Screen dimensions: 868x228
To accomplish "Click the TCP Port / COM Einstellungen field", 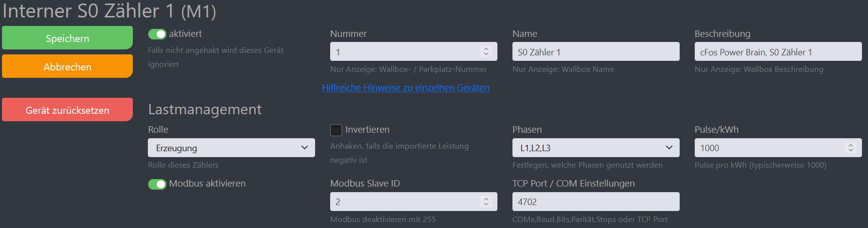I will pyautogui.click(x=596, y=202).
